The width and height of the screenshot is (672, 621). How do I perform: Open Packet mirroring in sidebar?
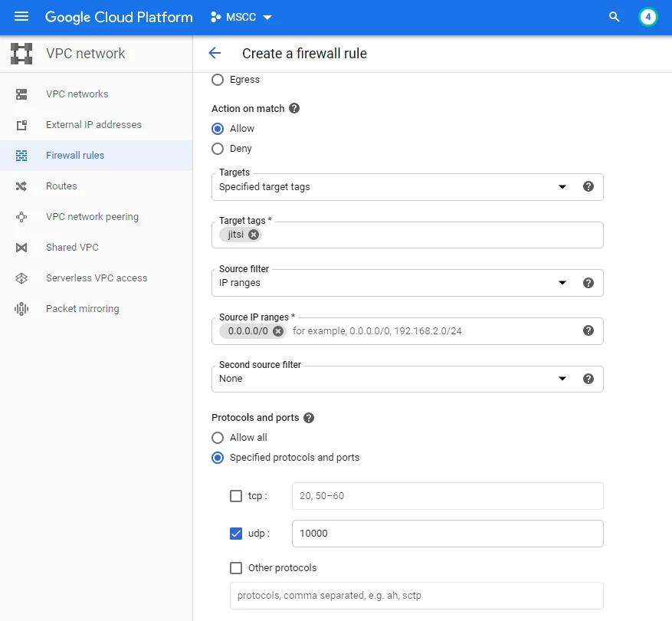point(82,309)
